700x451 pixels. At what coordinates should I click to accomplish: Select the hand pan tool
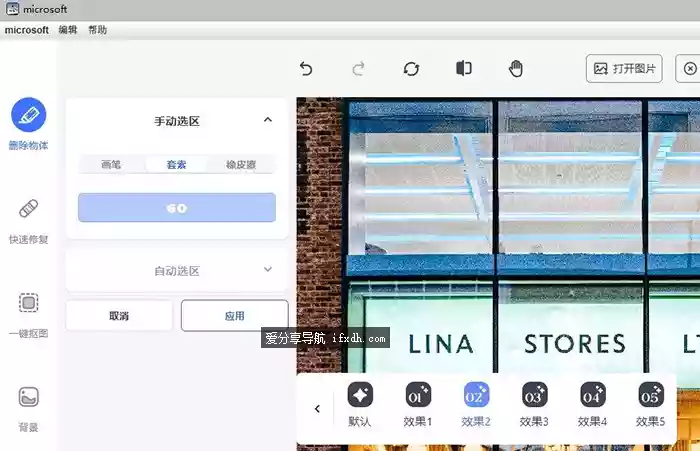coord(516,68)
